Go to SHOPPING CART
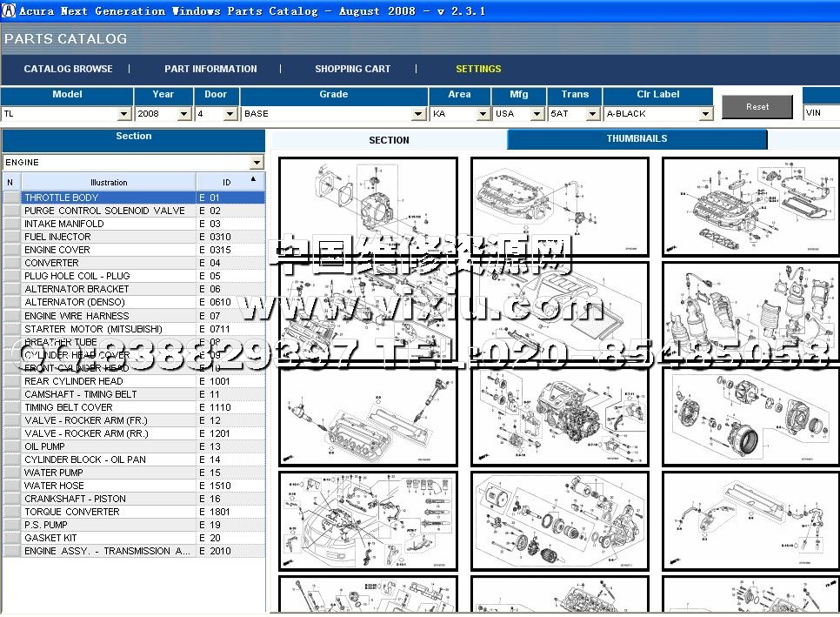Image resolution: width=840 pixels, height=617 pixels. click(x=352, y=69)
